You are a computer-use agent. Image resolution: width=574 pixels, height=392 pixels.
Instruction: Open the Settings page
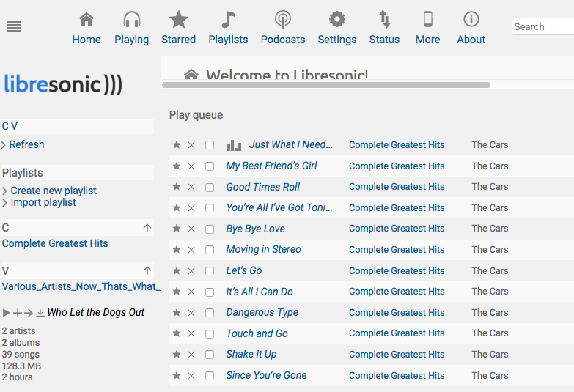[x=336, y=28]
